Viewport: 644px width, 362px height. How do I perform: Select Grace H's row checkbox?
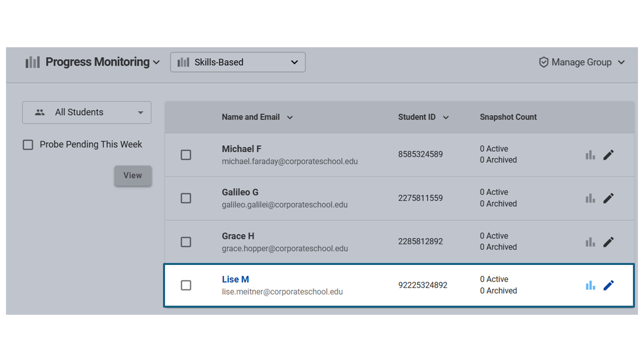click(x=186, y=242)
